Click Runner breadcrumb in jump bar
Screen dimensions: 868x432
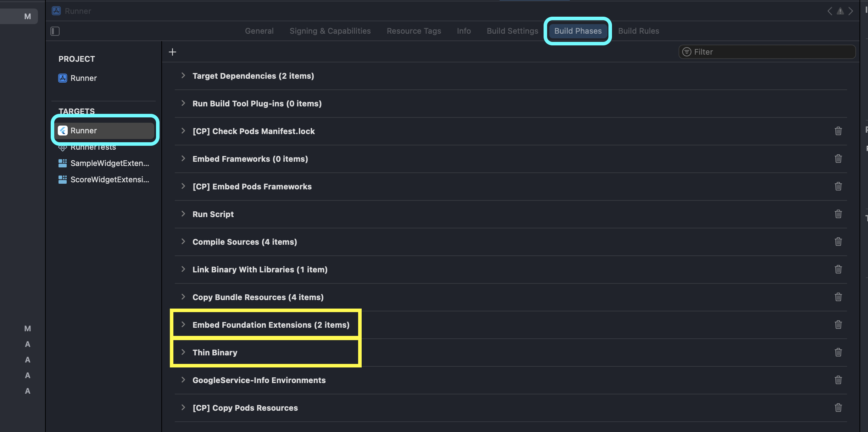pos(78,11)
